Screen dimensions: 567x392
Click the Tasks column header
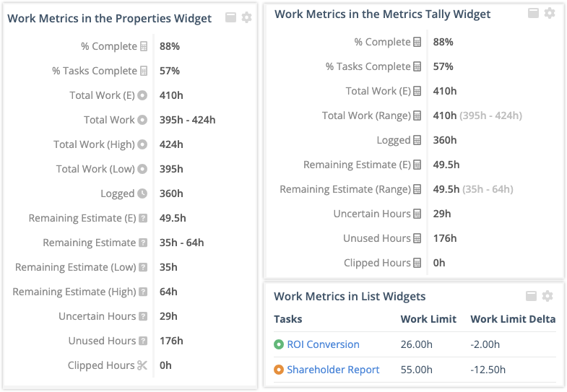pyautogui.click(x=288, y=319)
